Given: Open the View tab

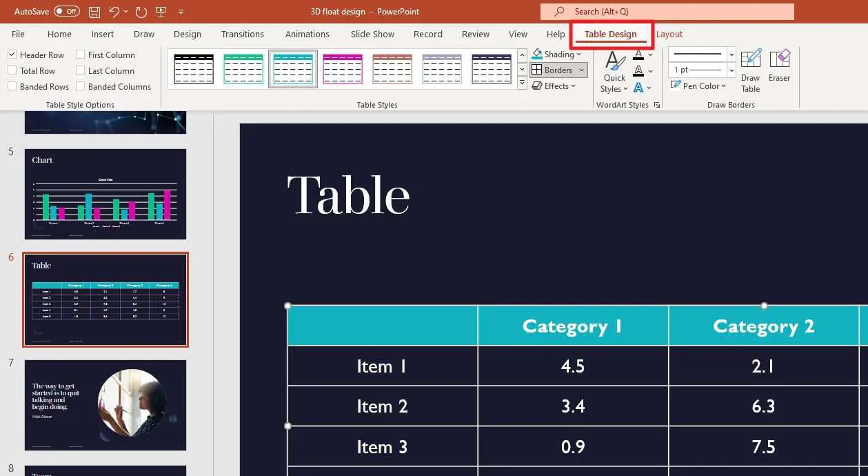Looking at the screenshot, I should 518,34.
